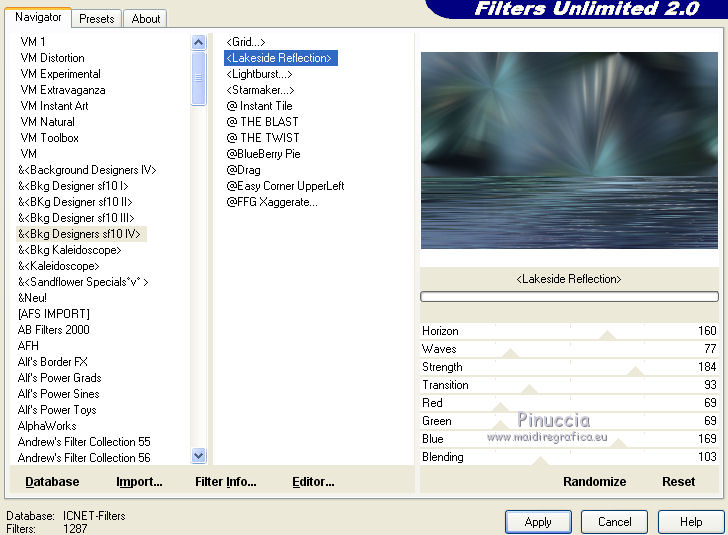Select the VM Instant Art category
Viewport: 728px width, 535px height.
coord(54,106)
